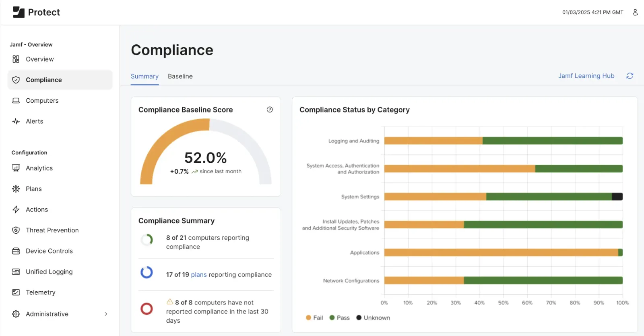Open Administrative section label
This screenshot has width=644, height=336.
click(47, 314)
